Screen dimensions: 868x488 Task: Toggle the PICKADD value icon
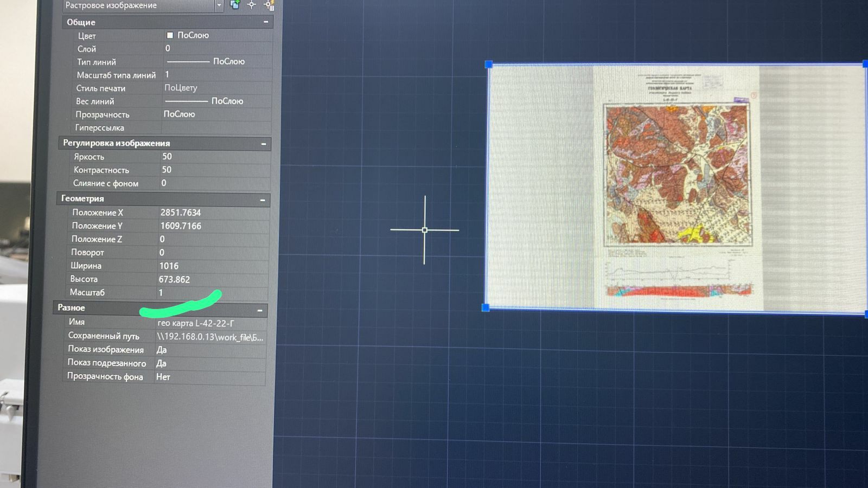click(x=235, y=5)
